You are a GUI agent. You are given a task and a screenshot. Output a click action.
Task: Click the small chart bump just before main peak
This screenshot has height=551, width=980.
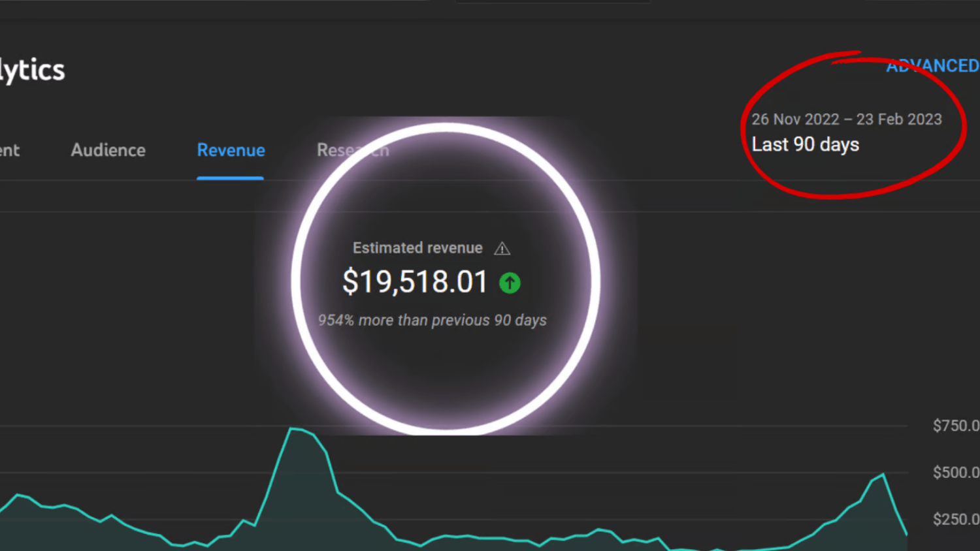pyautogui.click(x=244, y=520)
